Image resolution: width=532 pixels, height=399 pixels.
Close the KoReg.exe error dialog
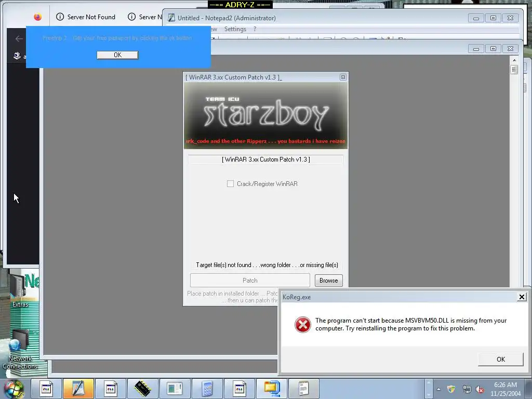pos(522,297)
